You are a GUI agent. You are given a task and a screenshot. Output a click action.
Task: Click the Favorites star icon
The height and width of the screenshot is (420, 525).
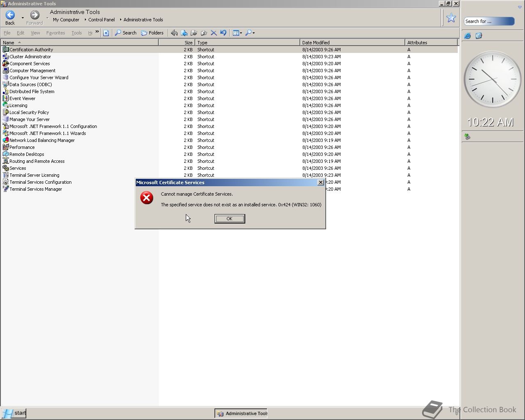point(451,18)
